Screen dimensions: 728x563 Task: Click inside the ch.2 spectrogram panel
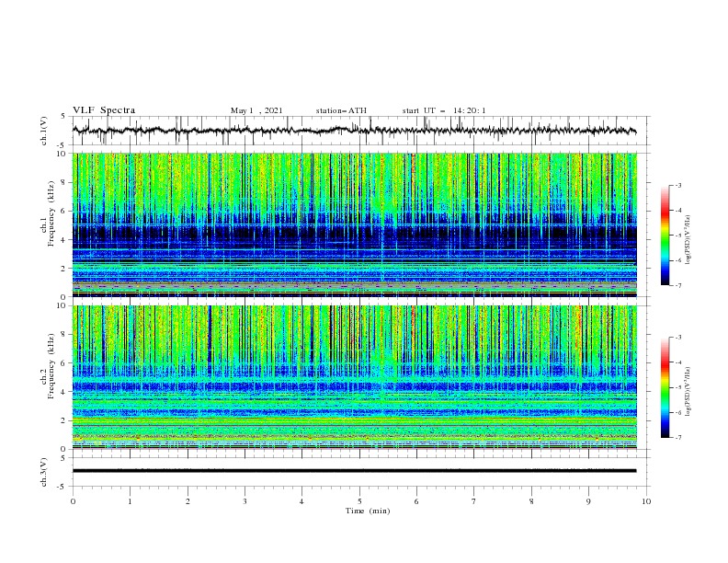355,377
